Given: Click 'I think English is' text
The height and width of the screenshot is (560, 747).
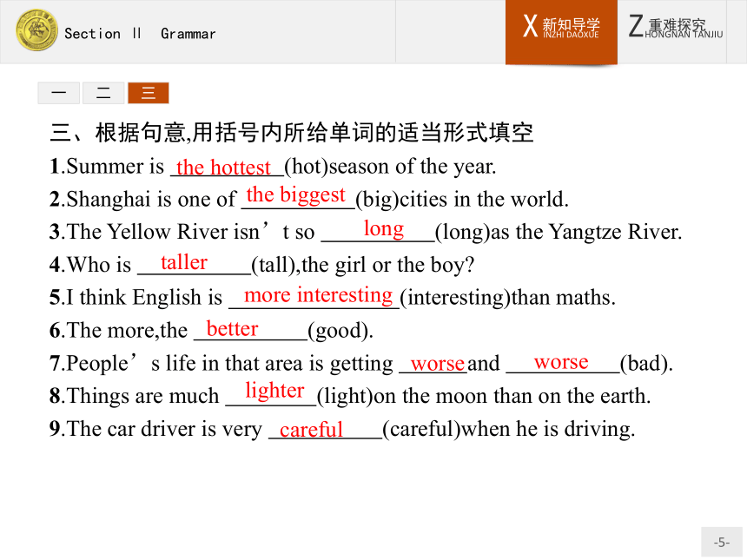Looking at the screenshot, I should (x=144, y=298).
